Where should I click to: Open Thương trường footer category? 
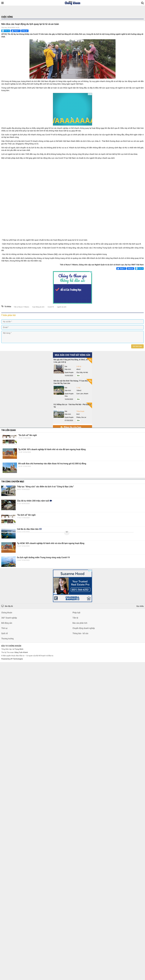[x=7, y=639]
